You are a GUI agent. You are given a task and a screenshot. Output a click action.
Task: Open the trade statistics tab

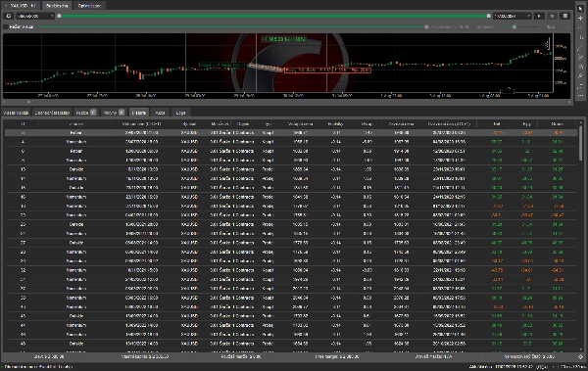tap(52, 113)
